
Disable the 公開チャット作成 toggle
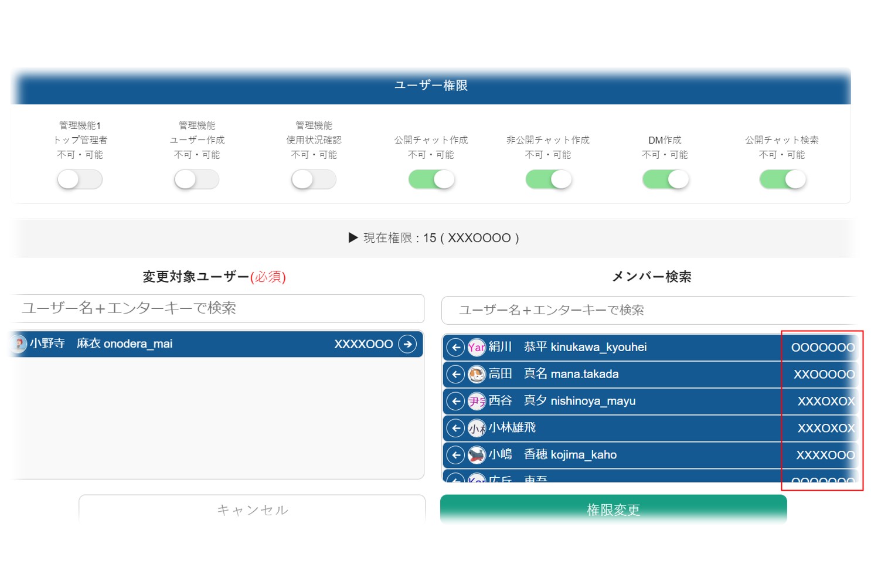[431, 179]
